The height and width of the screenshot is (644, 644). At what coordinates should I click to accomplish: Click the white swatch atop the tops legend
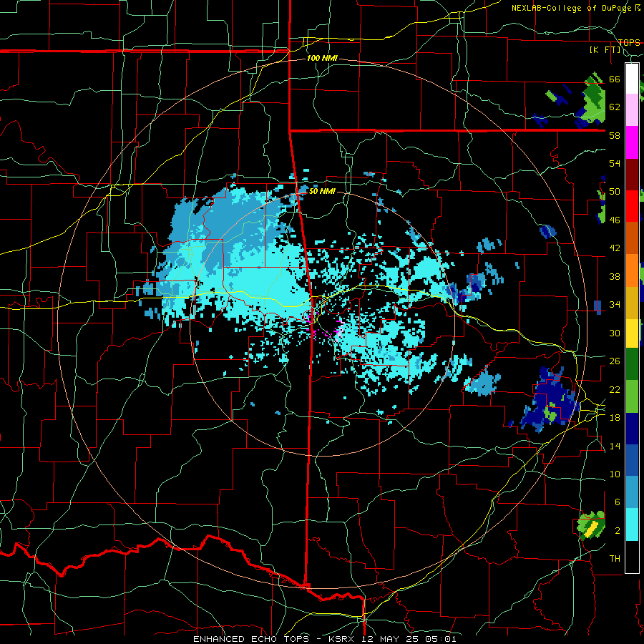tap(632, 79)
